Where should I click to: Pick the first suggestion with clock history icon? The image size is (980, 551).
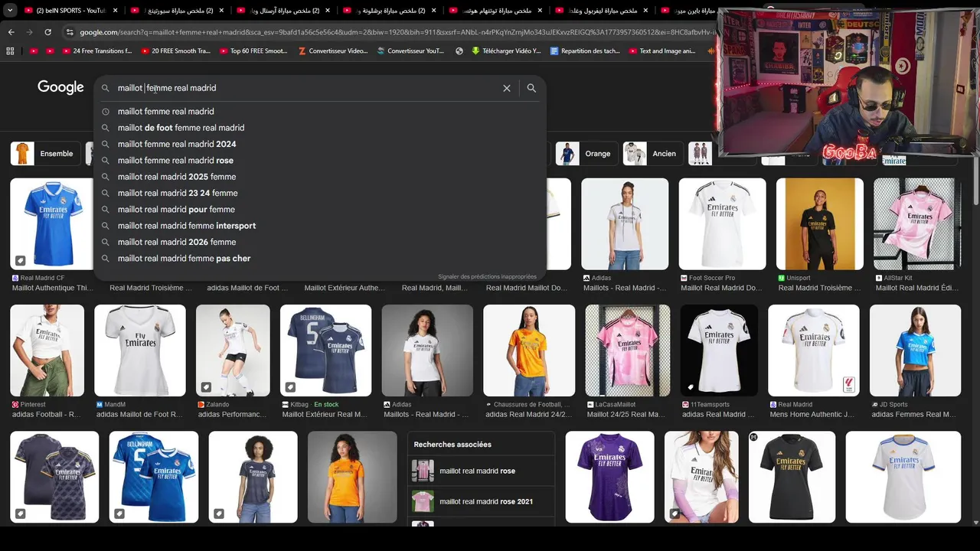coord(320,112)
